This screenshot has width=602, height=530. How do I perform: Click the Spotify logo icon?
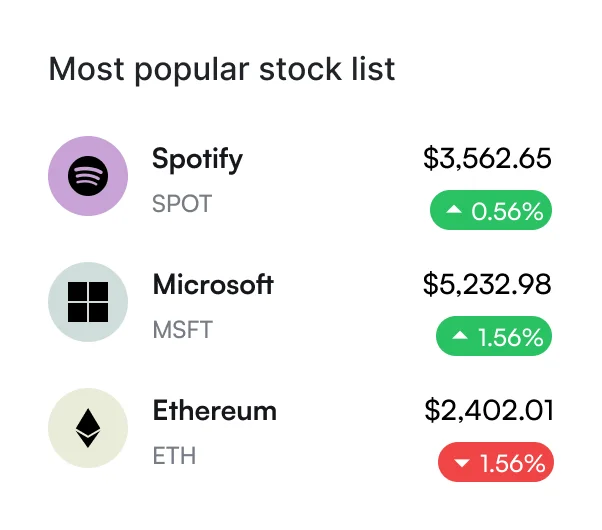[x=88, y=176]
